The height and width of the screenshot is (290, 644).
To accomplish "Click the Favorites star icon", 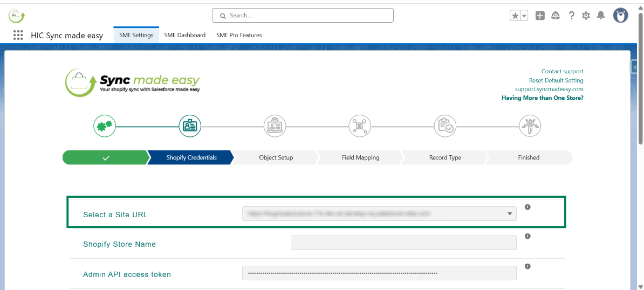I will [515, 16].
